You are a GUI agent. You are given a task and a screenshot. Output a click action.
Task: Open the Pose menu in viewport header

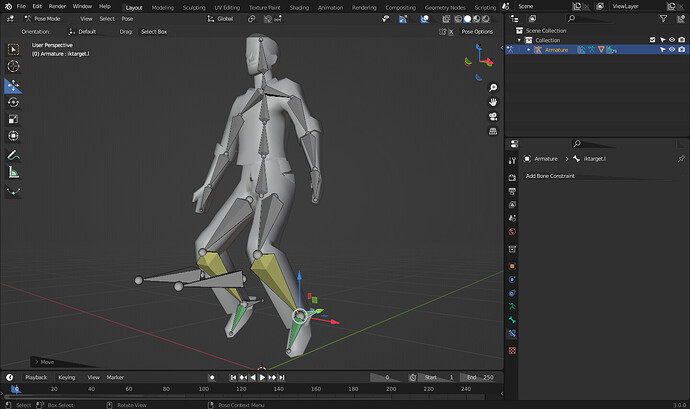[x=127, y=19]
